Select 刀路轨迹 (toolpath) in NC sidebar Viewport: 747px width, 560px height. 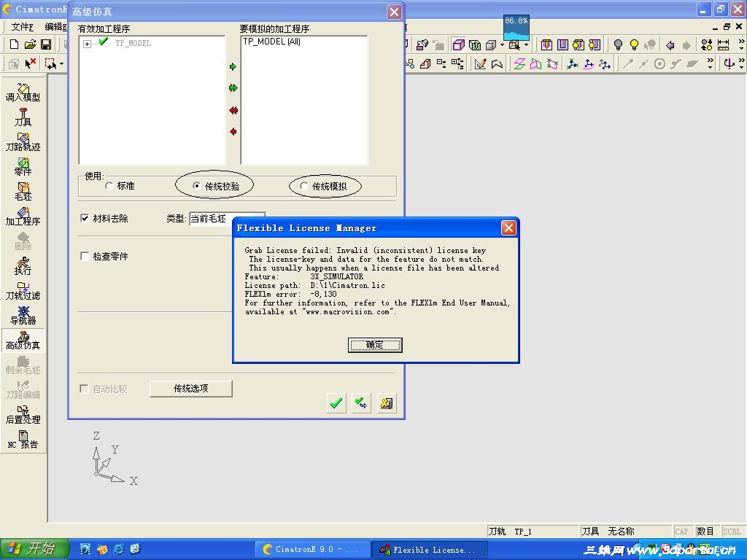[x=23, y=142]
